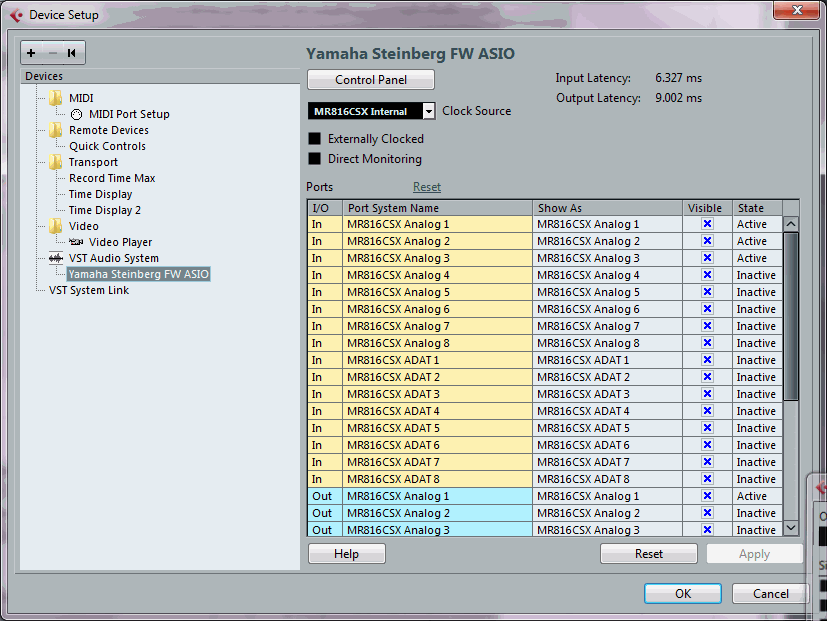Click the reset devices icon in the toolbar

point(71,53)
